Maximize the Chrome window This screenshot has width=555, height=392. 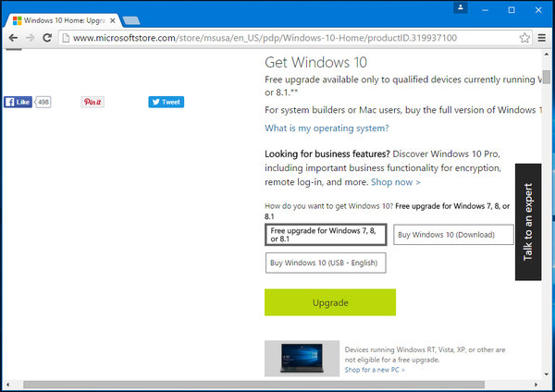pos(512,10)
